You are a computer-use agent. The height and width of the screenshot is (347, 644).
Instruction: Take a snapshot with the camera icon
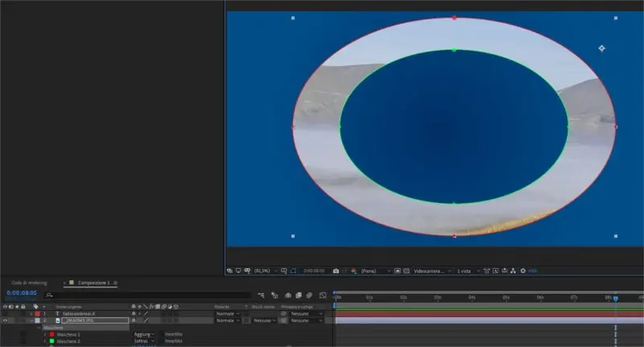pyautogui.click(x=336, y=271)
